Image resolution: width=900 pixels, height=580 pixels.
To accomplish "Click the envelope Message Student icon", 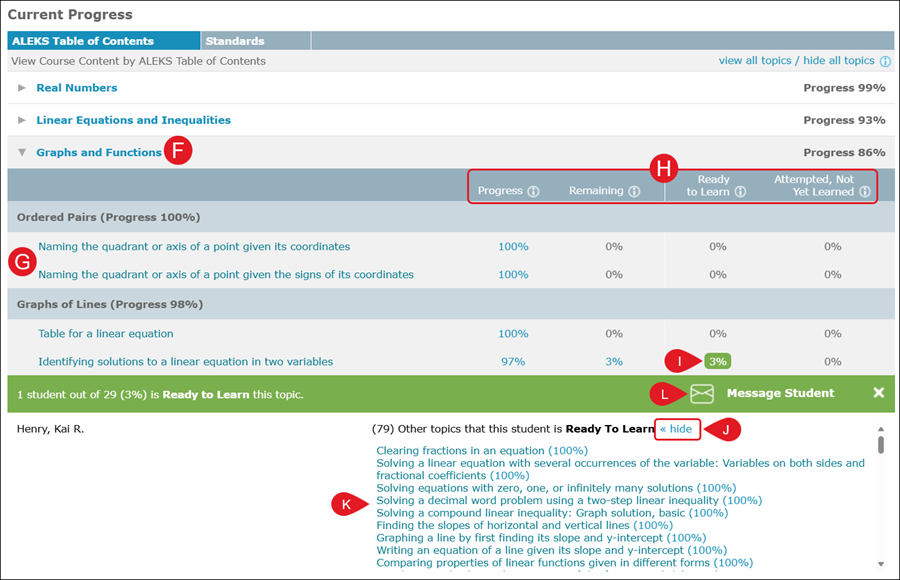I will click(702, 393).
